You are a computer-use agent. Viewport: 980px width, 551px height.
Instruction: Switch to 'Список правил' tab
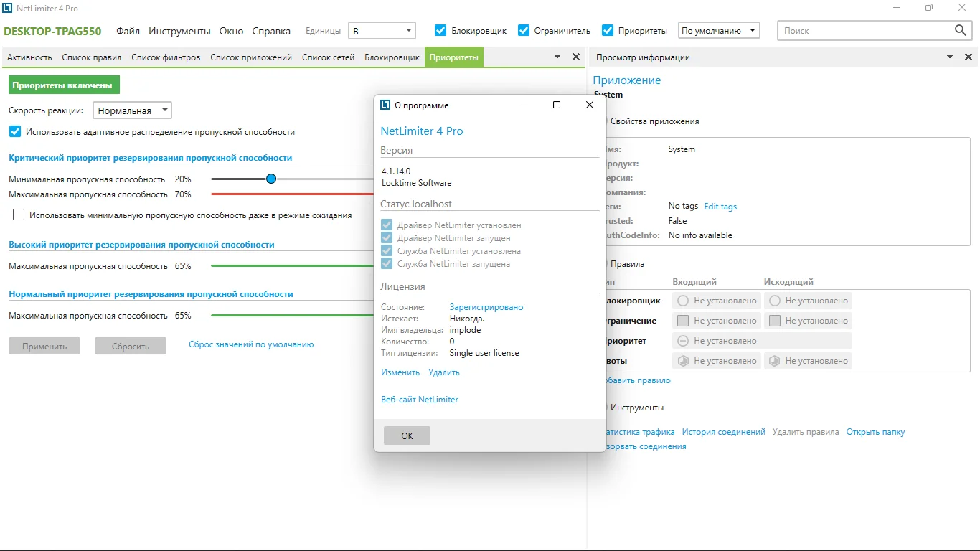(x=91, y=57)
